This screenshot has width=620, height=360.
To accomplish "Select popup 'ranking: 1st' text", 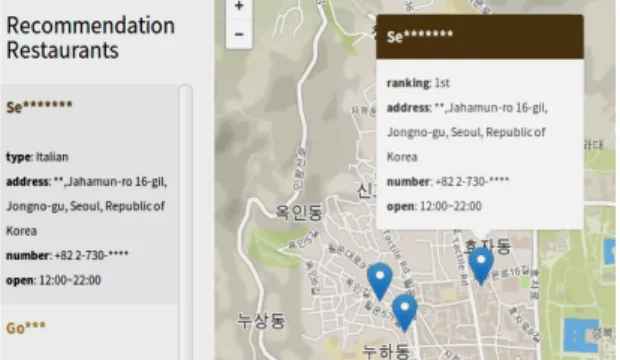I will pyautogui.click(x=418, y=83).
